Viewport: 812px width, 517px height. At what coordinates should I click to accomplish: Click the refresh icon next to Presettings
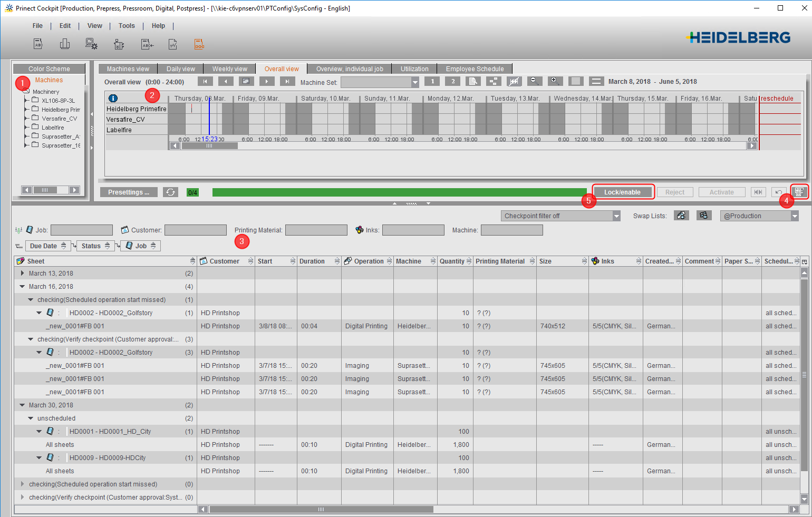click(170, 192)
